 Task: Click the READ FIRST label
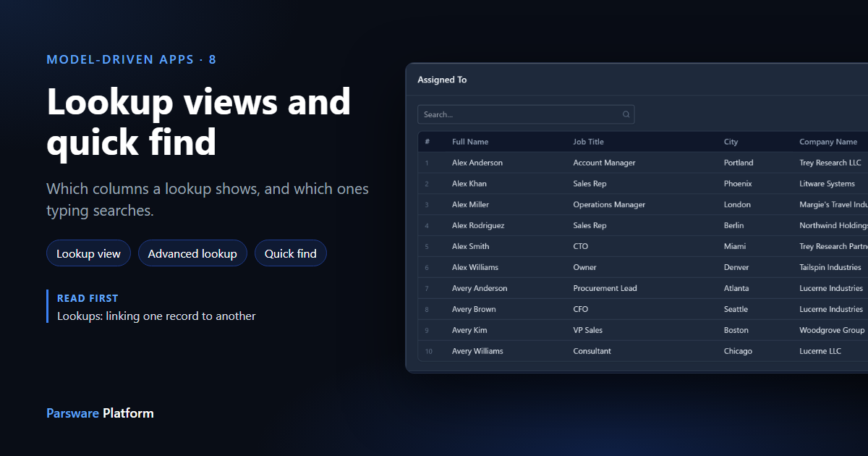[88, 298]
